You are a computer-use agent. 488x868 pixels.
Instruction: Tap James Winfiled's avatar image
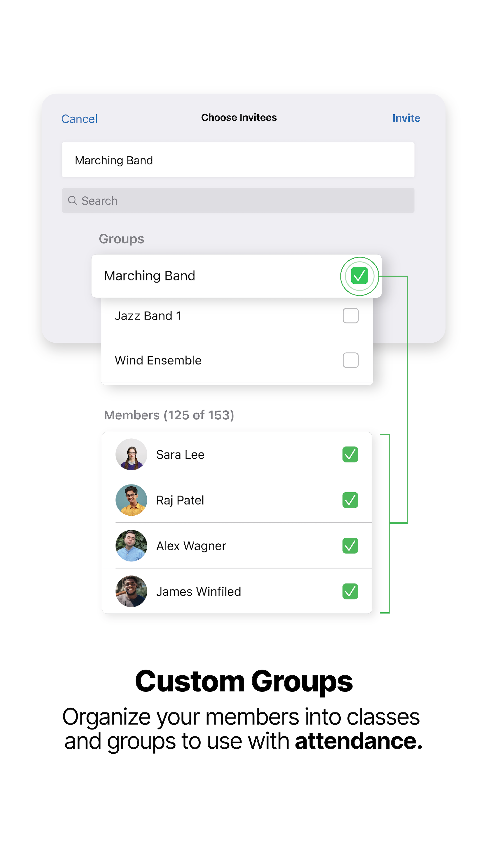tap(131, 591)
